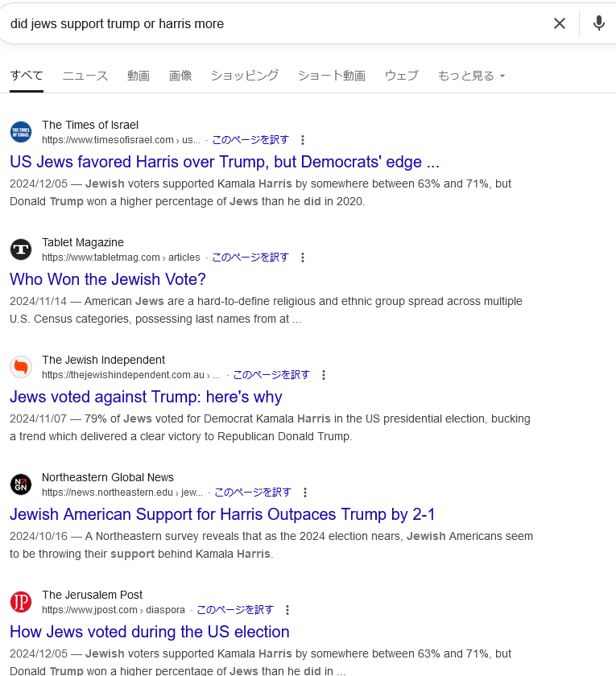616x676 pixels.
Task: Translate the Tablet Magazine page
Action: pyautogui.click(x=250, y=258)
